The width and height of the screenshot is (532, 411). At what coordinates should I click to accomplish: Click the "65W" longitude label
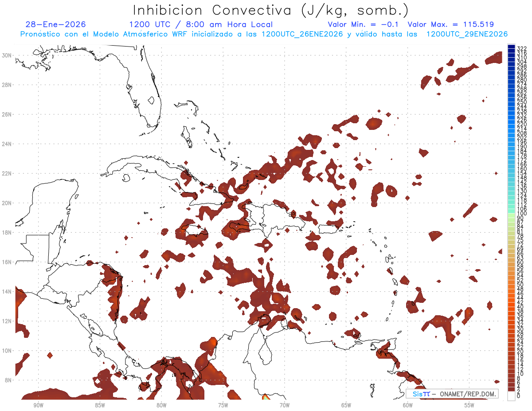tap(346, 405)
